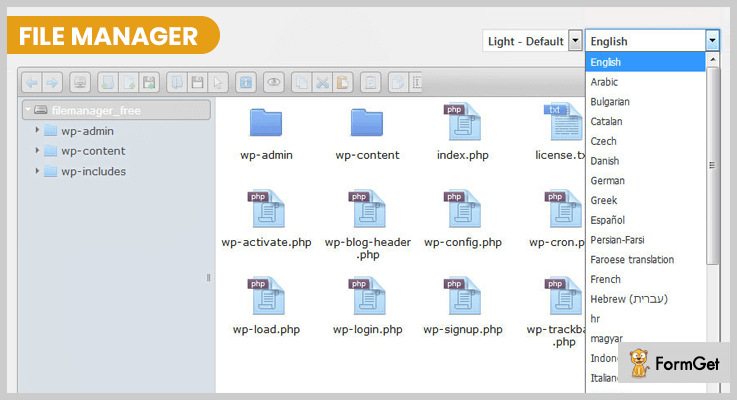Select the wp-activate.php file
The image size is (737, 400).
click(x=267, y=220)
